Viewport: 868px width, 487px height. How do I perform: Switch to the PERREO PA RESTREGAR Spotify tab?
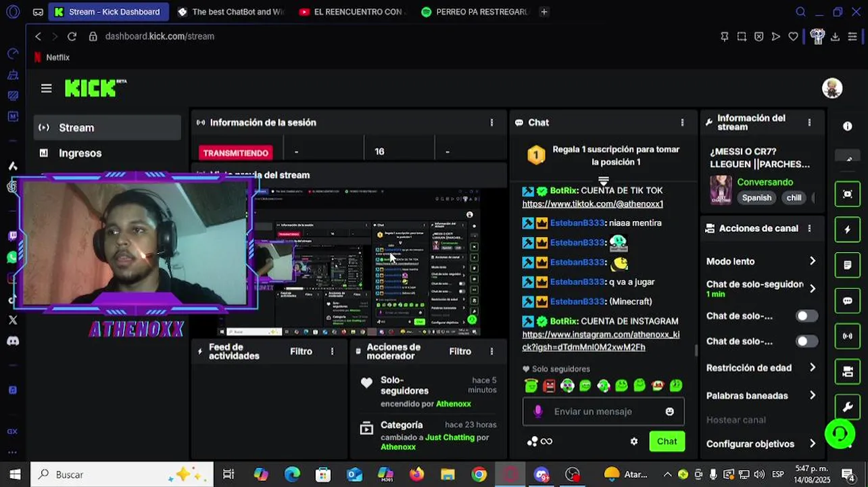point(475,11)
